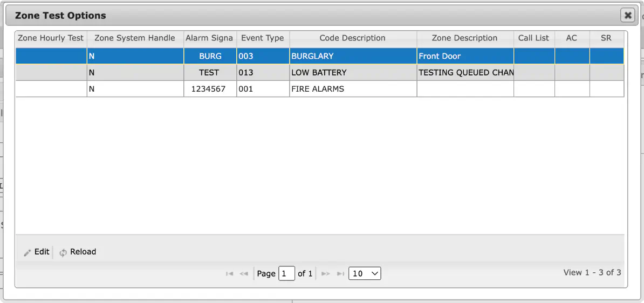This screenshot has height=303, width=644.
Task: Go to last page icon in pager
Action: tap(340, 273)
